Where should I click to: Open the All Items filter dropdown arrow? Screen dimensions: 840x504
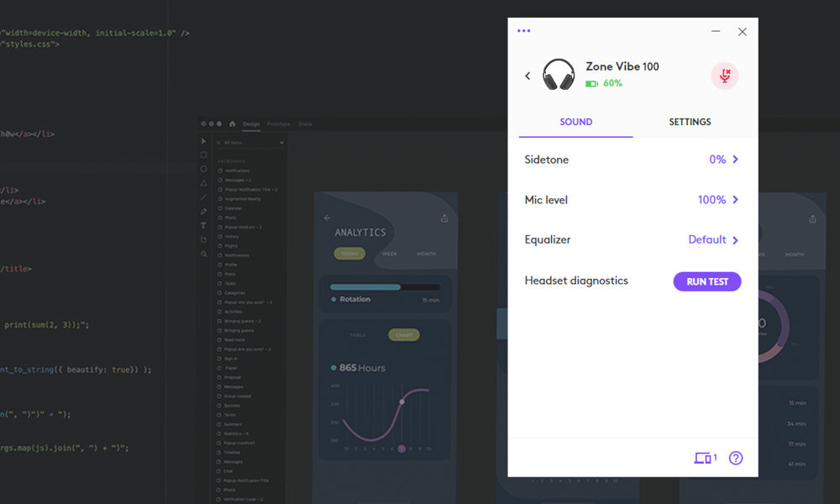(x=281, y=143)
